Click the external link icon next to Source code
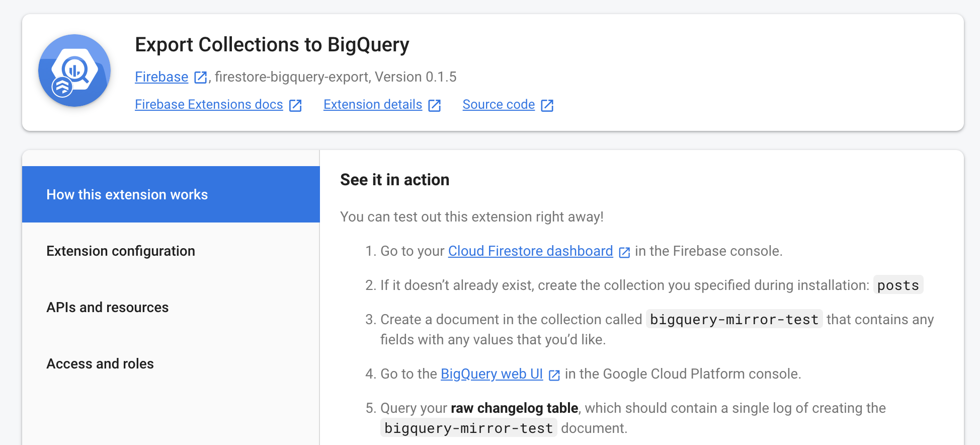This screenshot has width=980, height=445. click(547, 105)
